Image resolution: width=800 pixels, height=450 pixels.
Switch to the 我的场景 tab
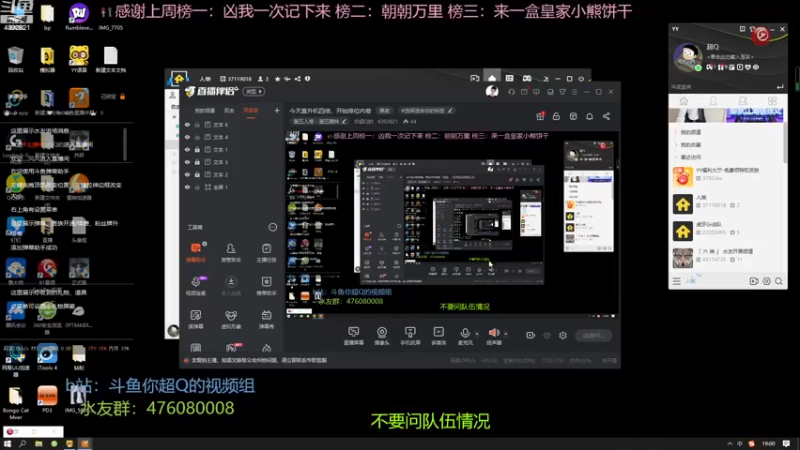[205, 111]
